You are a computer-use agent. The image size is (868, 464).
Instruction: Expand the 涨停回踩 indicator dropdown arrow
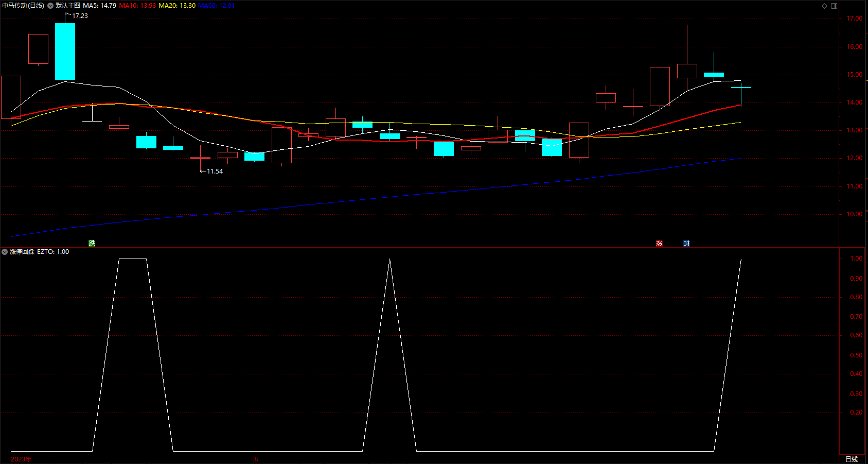point(5,252)
